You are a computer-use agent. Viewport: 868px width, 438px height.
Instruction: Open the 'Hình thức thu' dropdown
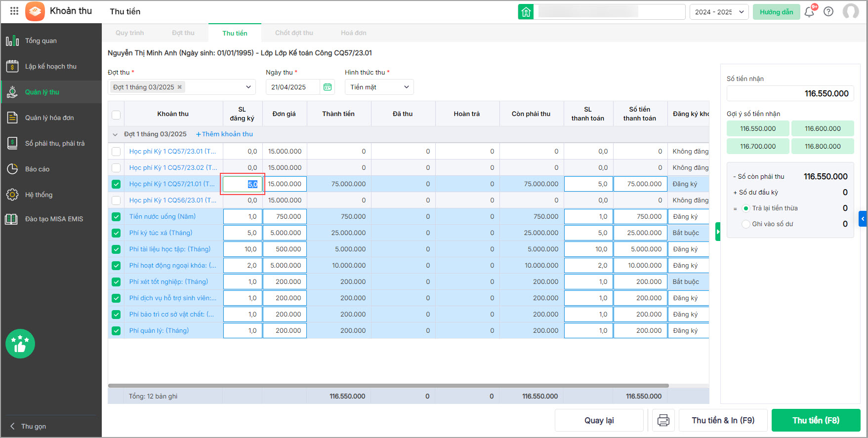point(379,87)
